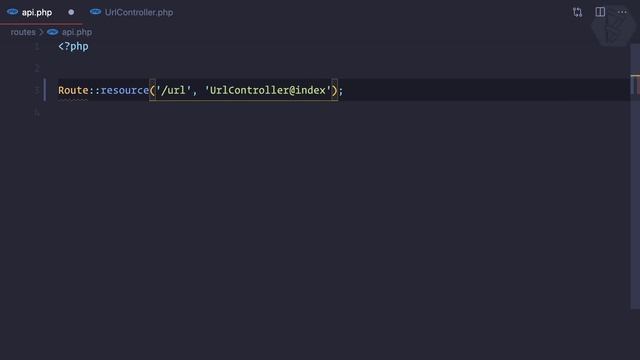Click the PHP icon on UrlController.php tab
This screenshot has height=360, width=640.
point(95,12)
